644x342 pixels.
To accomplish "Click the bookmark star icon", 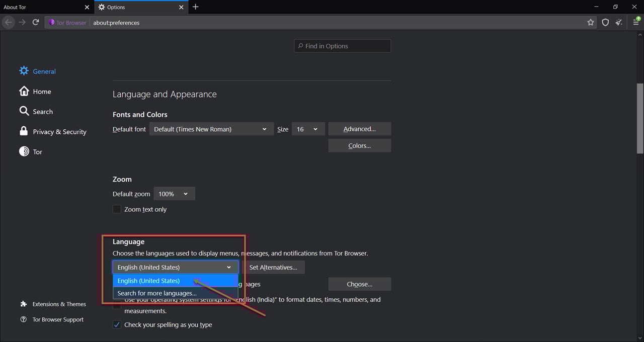I will [x=591, y=22].
